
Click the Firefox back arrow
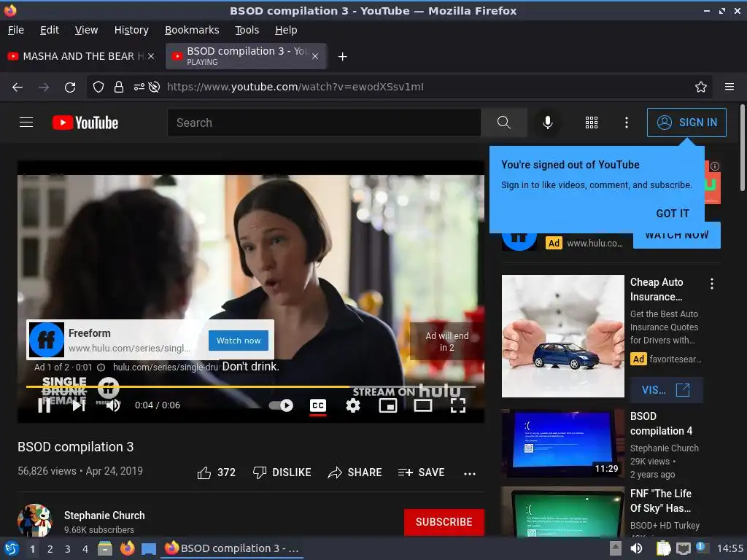click(x=18, y=87)
